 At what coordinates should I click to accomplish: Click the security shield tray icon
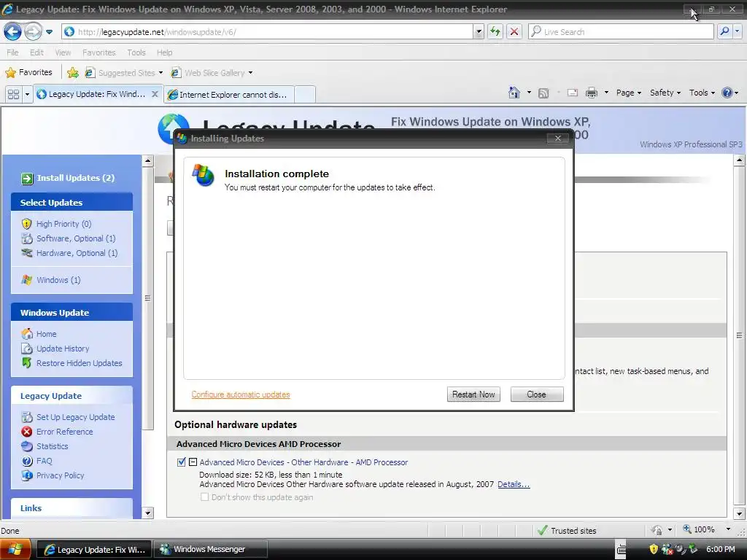pyautogui.click(x=654, y=549)
